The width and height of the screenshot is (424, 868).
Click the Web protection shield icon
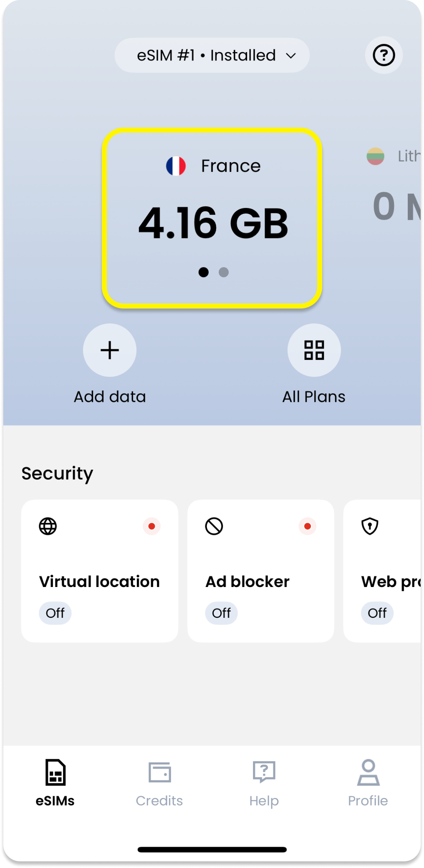(370, 526)
